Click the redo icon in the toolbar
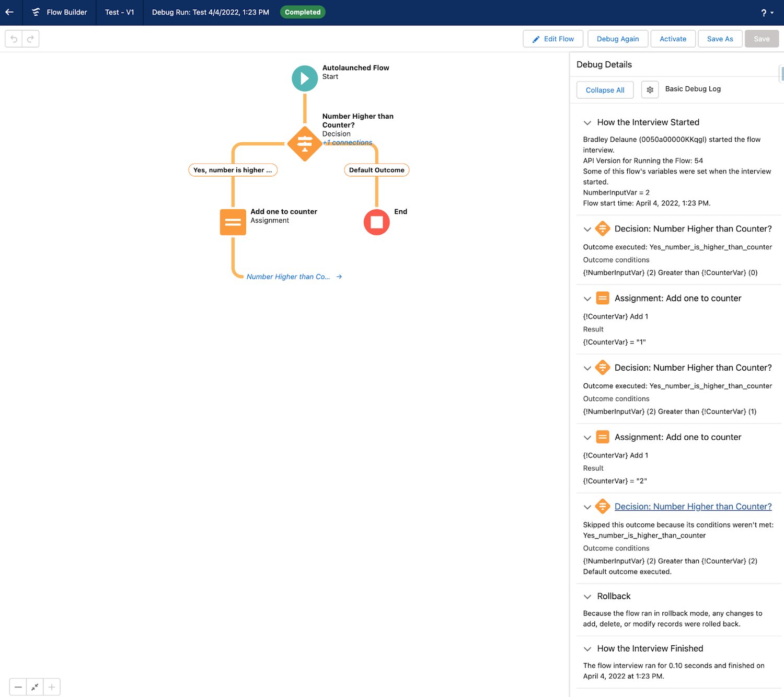784x697 pixels. [x=30, y=38]
